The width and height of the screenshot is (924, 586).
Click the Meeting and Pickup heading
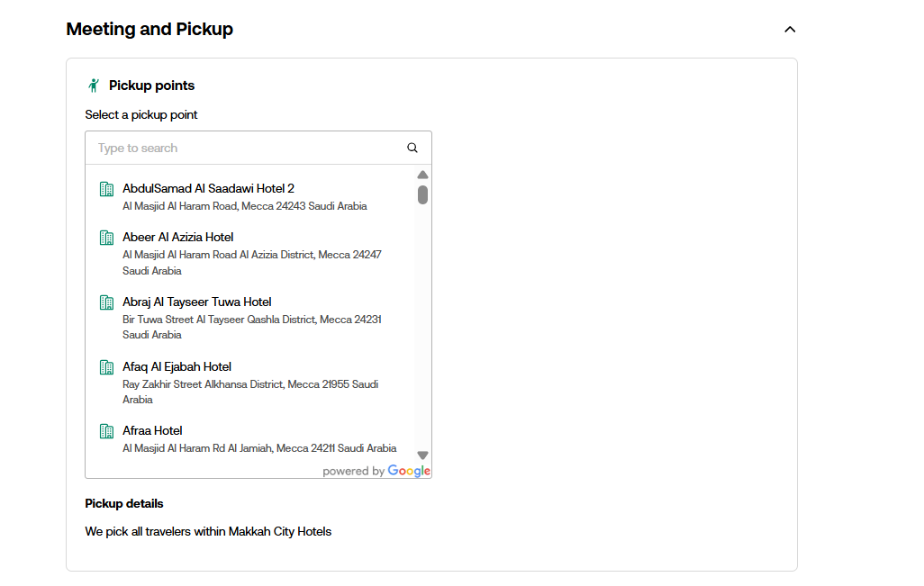(x=149, y=30)
